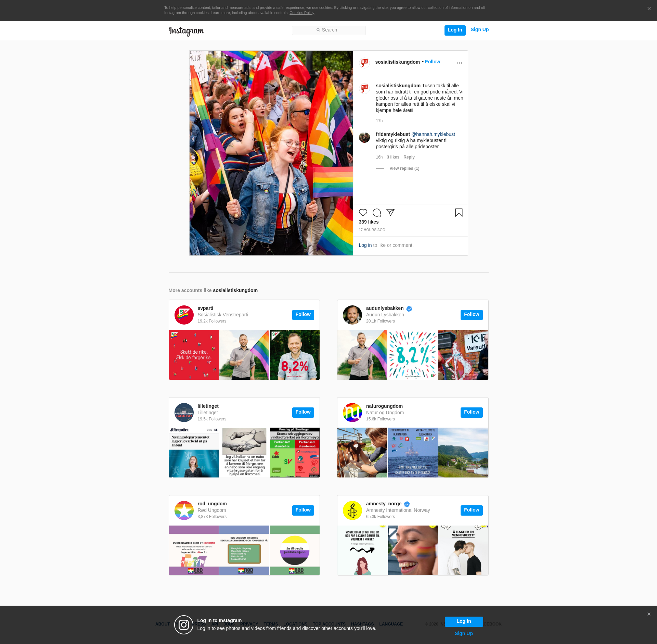Click Instagram camera icon in bottom banner
The image size is (657, 644).
coord(184,625)
